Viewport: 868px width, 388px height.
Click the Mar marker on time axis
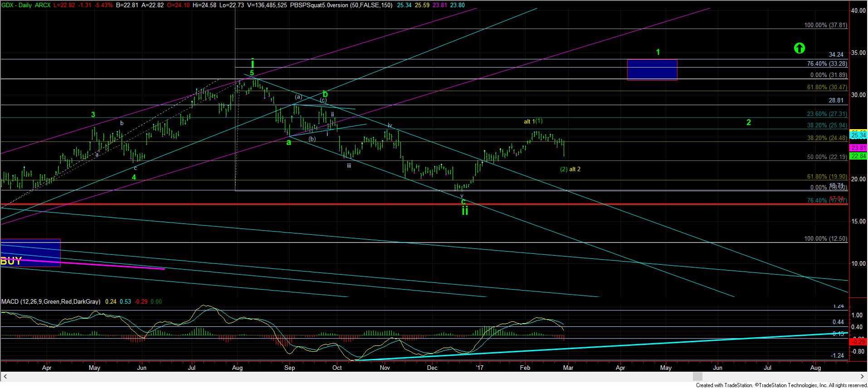point(568,368)
